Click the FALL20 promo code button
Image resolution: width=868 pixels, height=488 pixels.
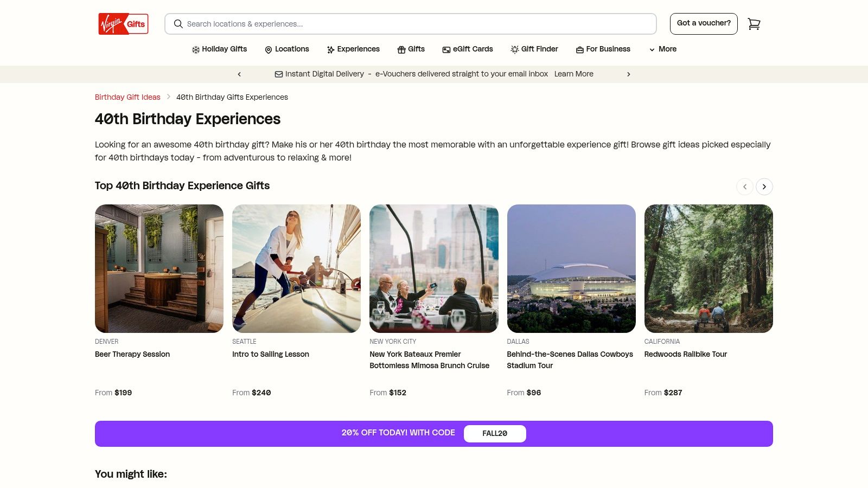click(494, 433)
